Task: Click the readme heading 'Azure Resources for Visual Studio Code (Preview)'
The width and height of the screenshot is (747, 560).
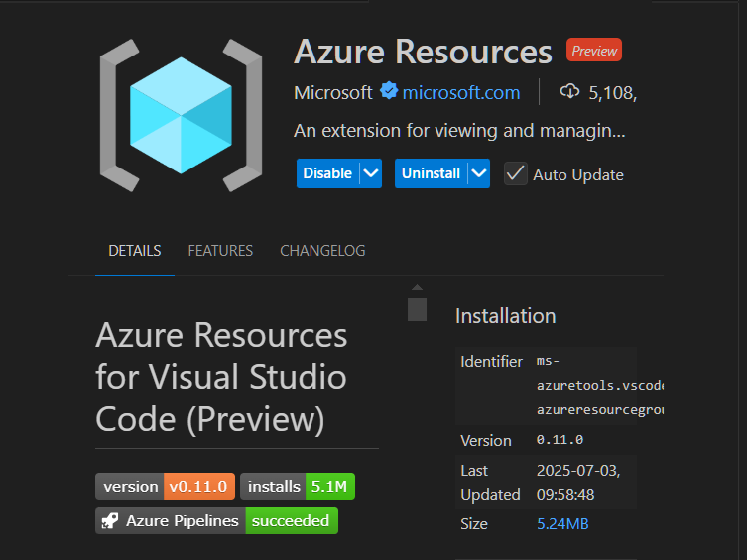Action: tap(221, 377)
